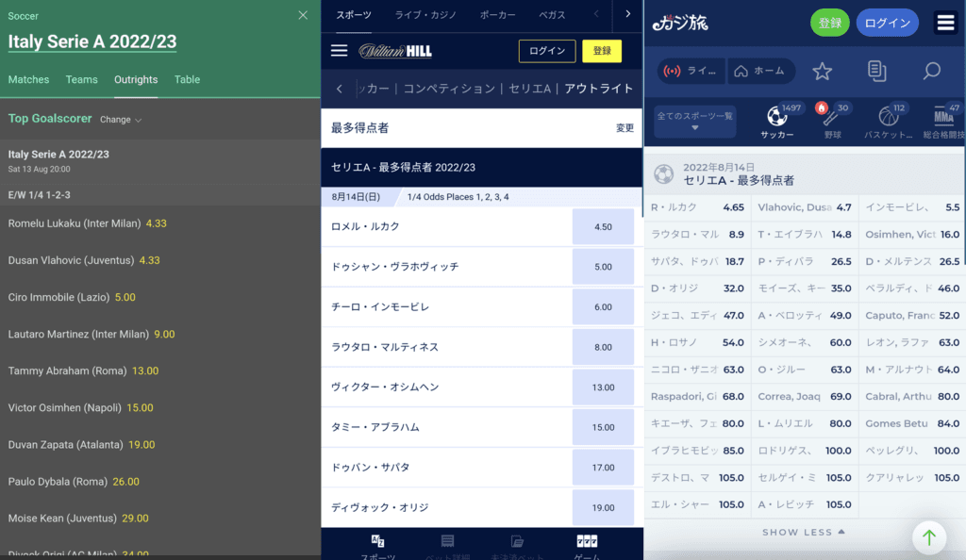Click the green 登録 button in カジ旅
The height and width of the screenshot is (560, 966).
click(x=830, y=23)
